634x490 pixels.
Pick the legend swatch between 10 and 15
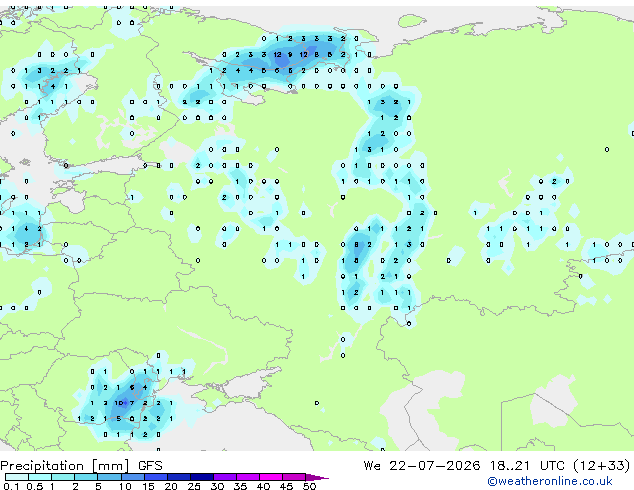click(x=133, y=477)
